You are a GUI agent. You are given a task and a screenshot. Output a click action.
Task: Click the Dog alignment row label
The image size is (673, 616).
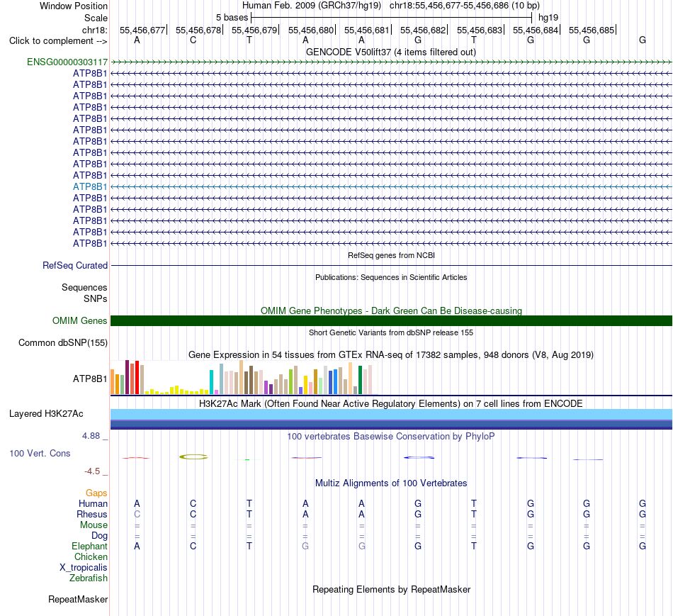99,536
